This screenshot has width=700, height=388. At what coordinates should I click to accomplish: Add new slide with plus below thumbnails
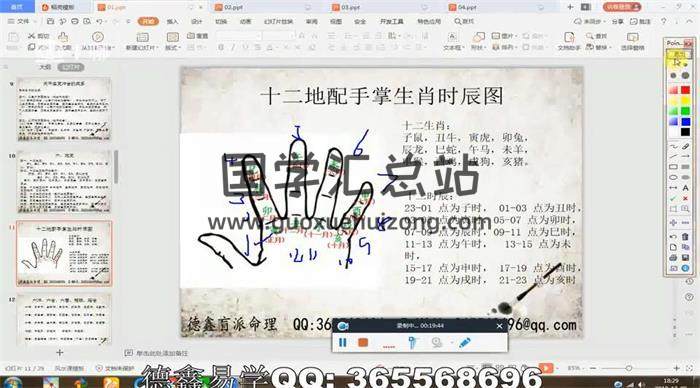point(59,353)
